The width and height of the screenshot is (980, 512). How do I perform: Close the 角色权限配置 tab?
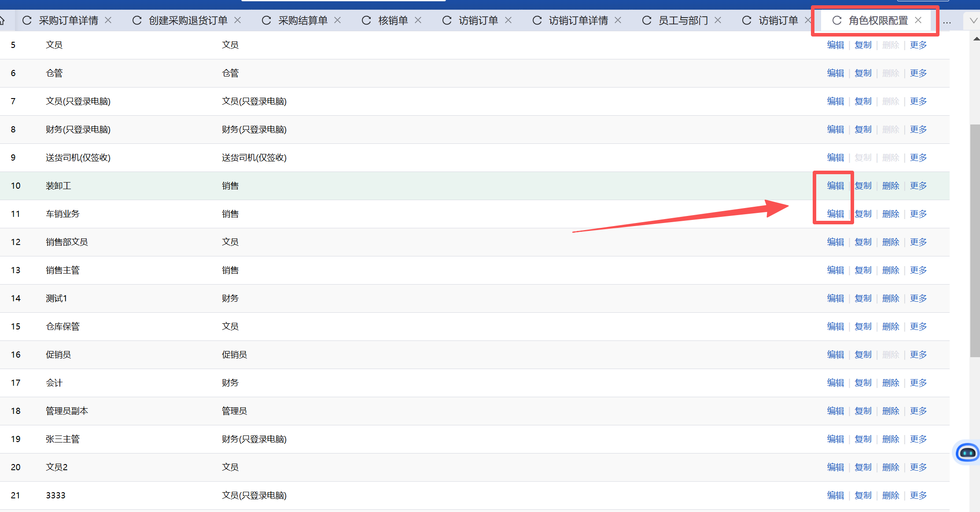coord(918,20)
